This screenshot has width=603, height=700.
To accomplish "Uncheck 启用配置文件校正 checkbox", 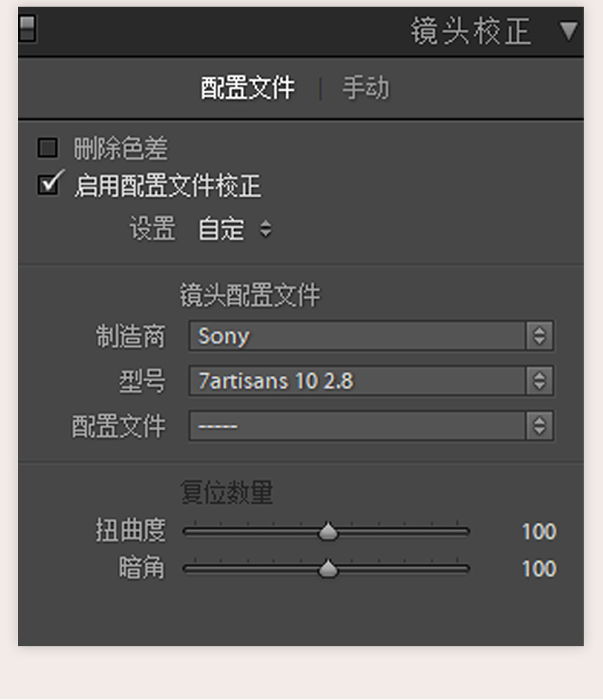I will [48, 185].
